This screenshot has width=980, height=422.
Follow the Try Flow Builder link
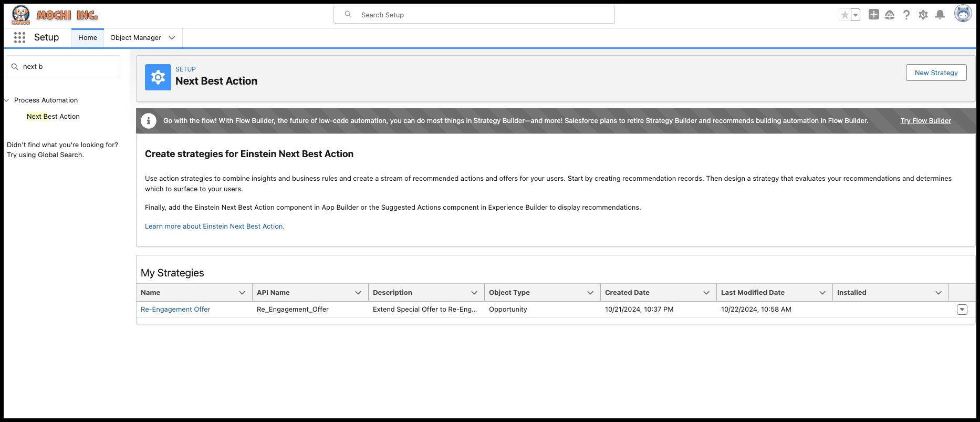coord(925,121)
